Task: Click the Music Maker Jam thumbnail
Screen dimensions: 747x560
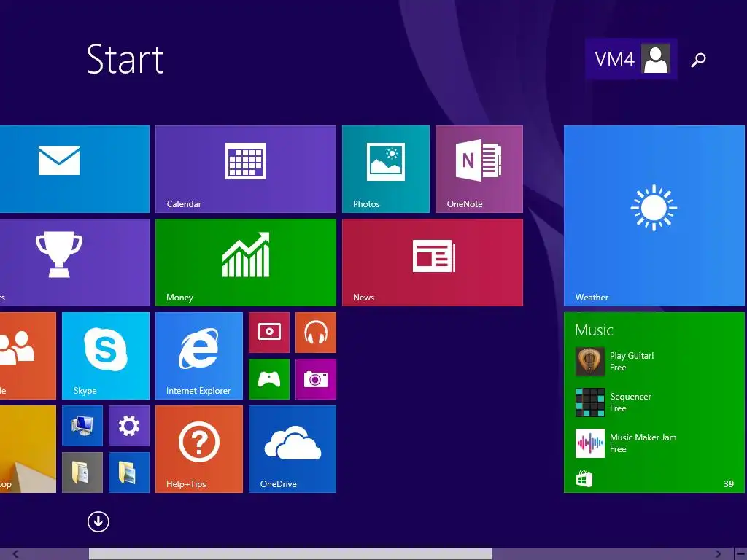Action: 589,443
